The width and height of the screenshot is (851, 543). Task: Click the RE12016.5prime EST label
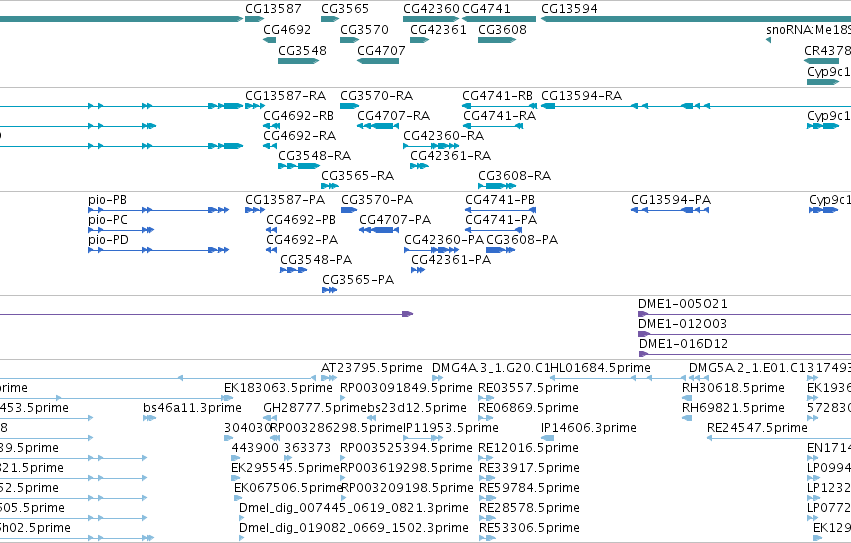[x=528, y=449]
